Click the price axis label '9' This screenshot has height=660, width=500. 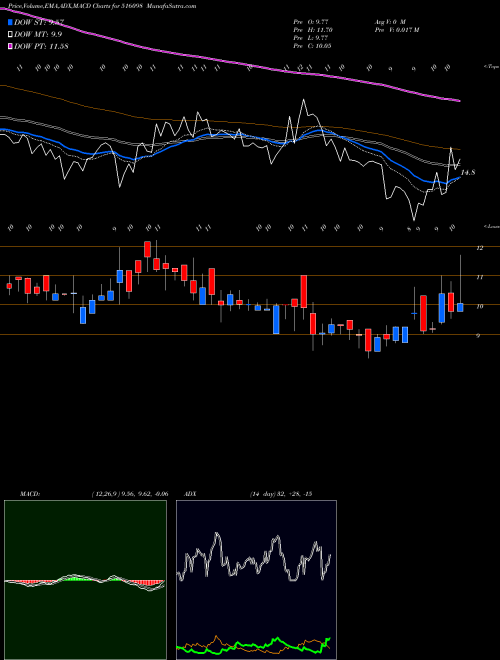[479, 335]
